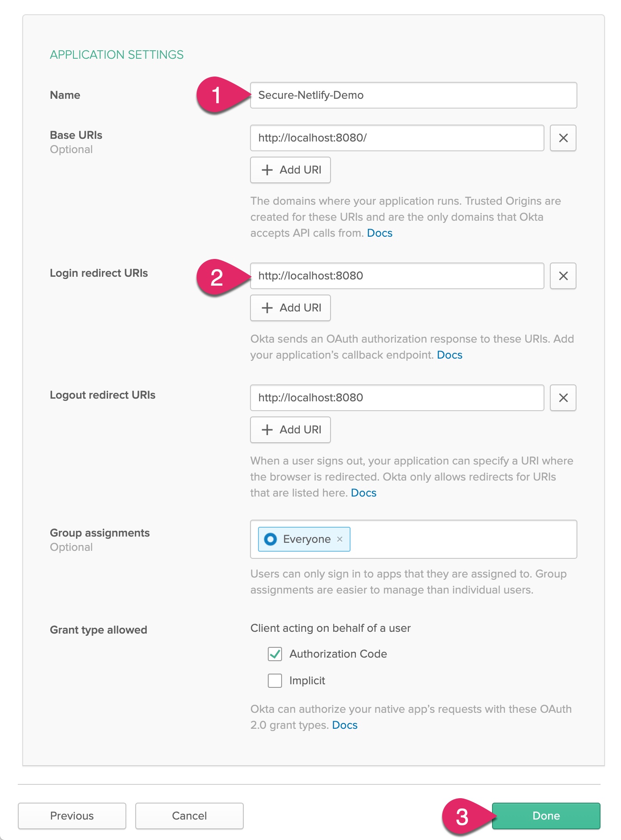Go back with the Previous button
The height and width of the screenshot is (840, 621).
coord(72,816)
